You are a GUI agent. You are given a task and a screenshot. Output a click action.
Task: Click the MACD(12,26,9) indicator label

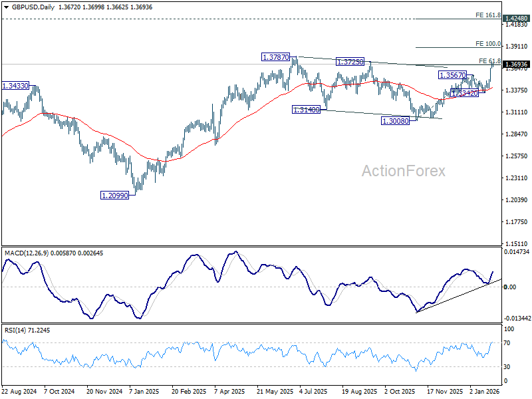tap(27, 253)
